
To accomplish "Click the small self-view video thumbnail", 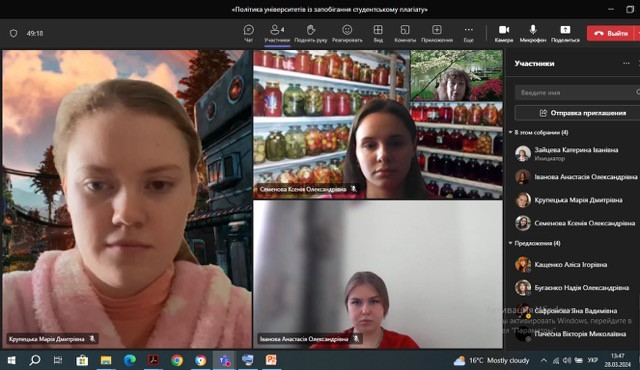I will (x=457, y=75).
